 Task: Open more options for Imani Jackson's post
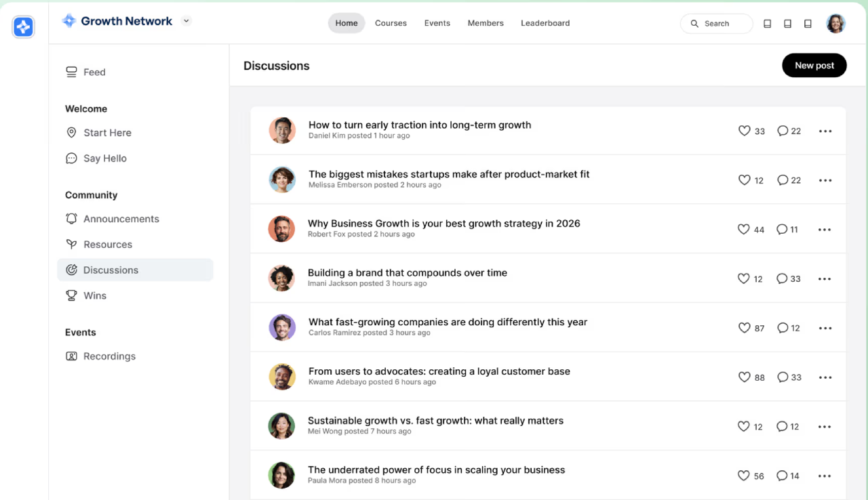point(825,279)
